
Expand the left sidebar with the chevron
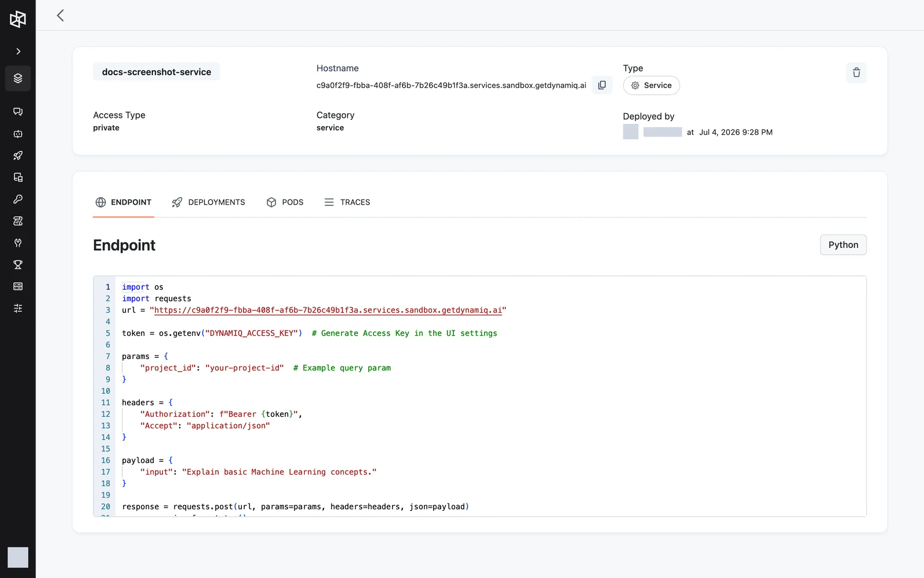(x=18, y=51)
